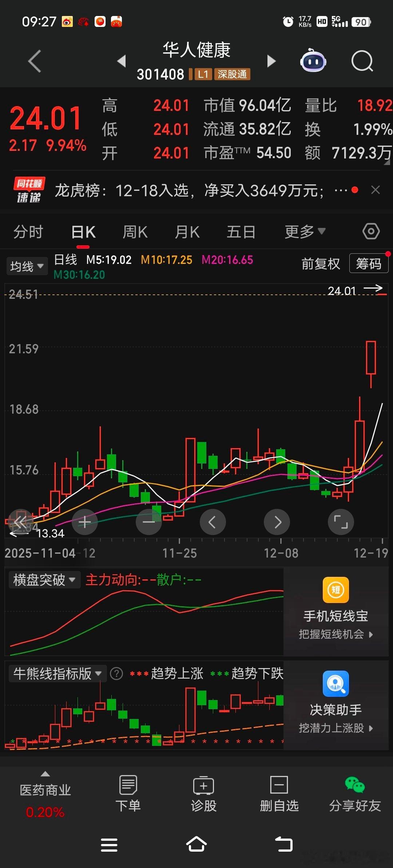Expand chart to fullscreen
Screen dimensions: 393x868
(x=341, y=522)
